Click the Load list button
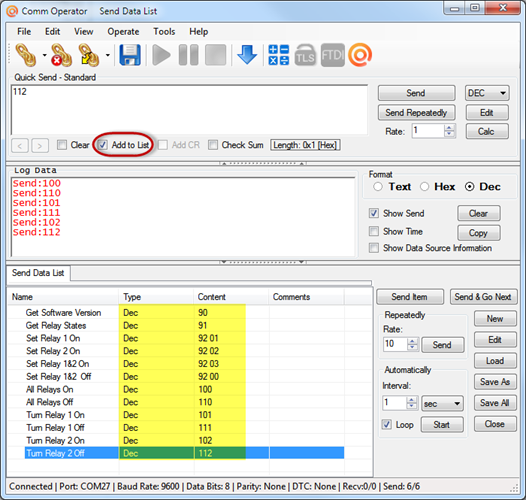The height and width of the screenshot is (500, 526). click(495, 361)
